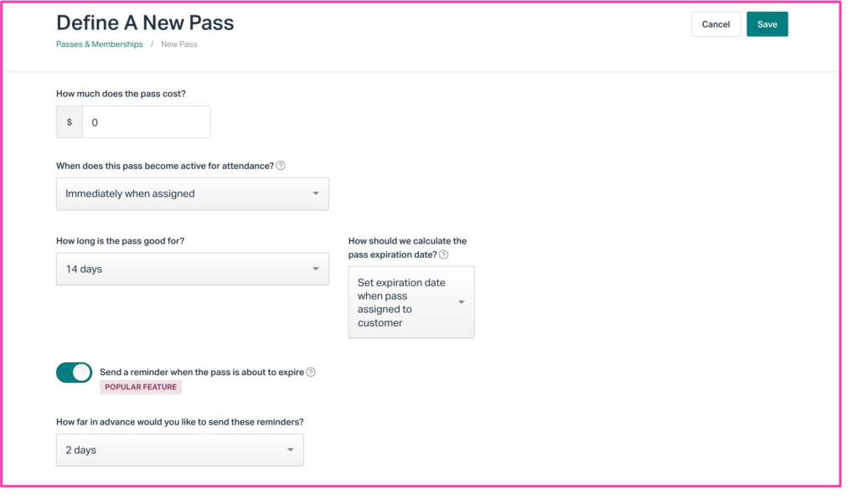Go to the Passes & Memberships breadcrumb

(x=100, y=44)
